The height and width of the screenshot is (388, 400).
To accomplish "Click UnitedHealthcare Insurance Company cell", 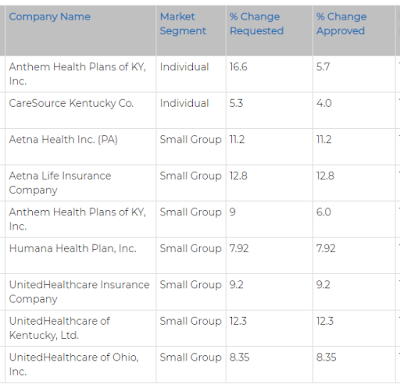I will (81, 292).
